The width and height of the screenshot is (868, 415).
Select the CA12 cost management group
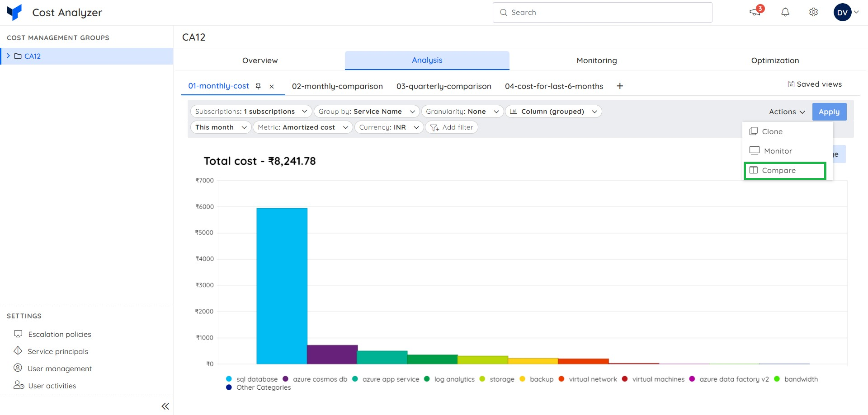tap(87, 56)
